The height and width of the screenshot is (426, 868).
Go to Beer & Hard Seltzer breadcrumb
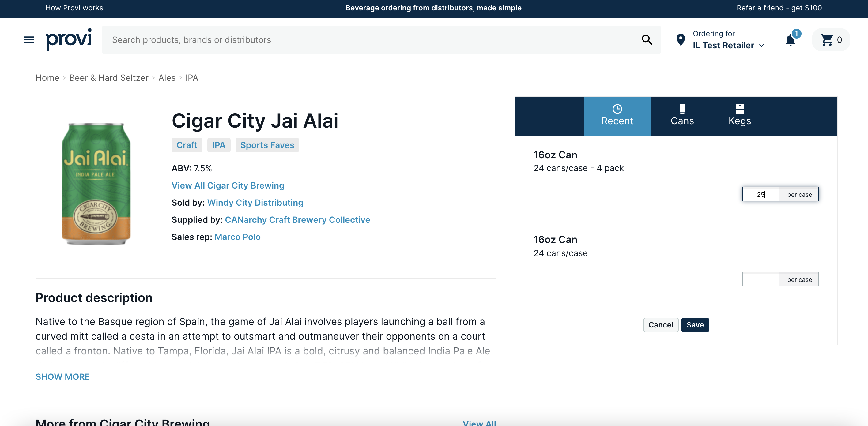coord(108,78)
